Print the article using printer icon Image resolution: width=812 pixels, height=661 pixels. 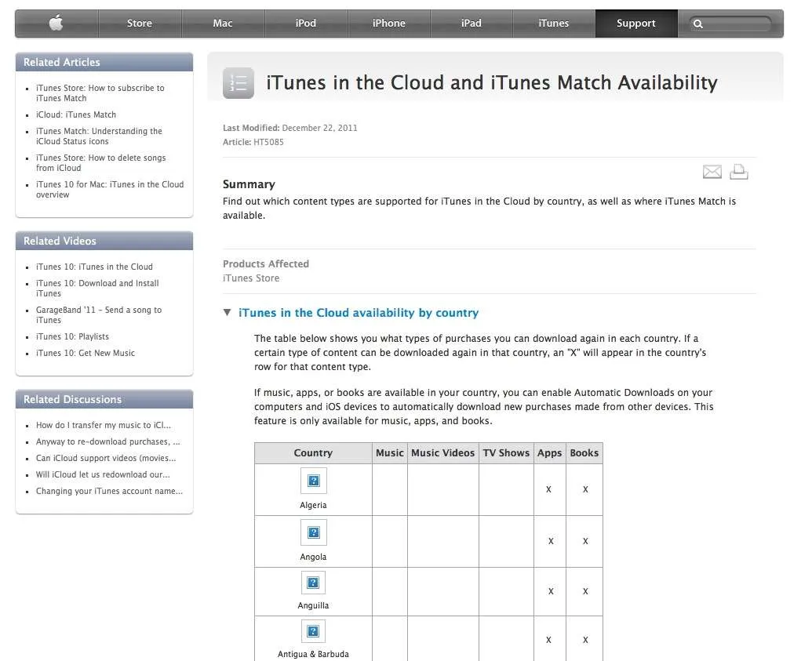coord(739,172)
